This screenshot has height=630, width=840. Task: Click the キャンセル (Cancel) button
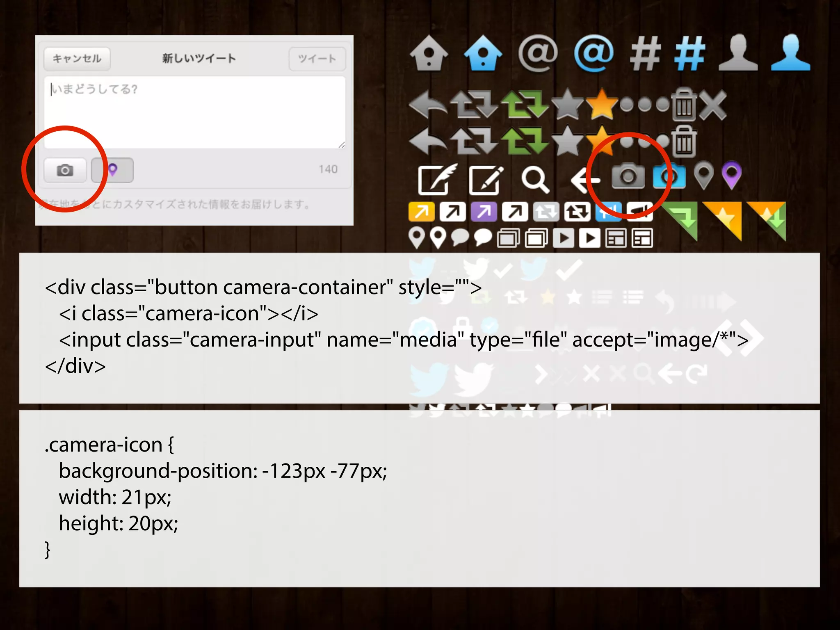tap(77, 59)
